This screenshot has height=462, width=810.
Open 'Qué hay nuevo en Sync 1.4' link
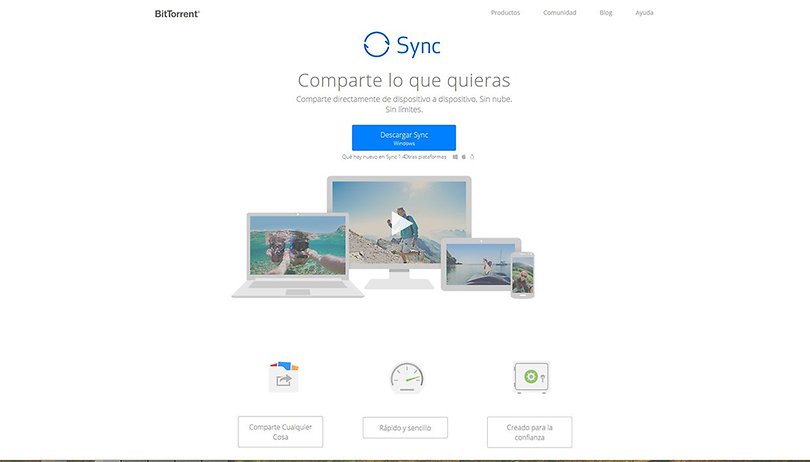pos(372,157)
